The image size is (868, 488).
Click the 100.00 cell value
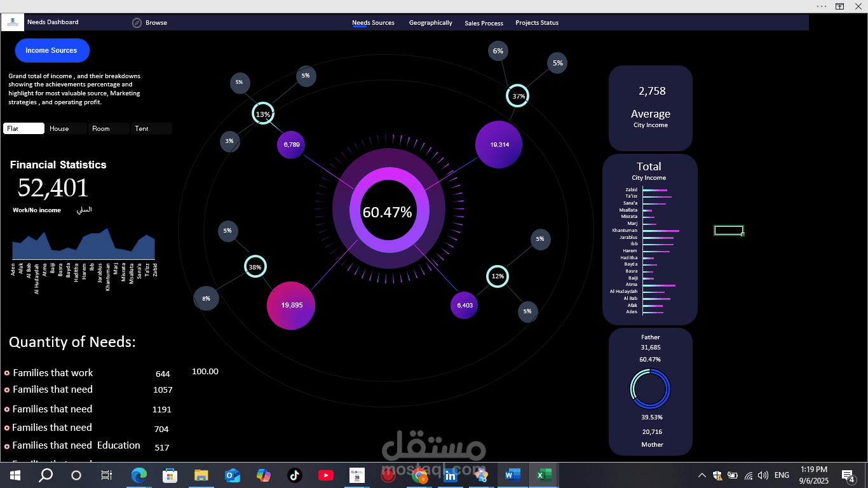[x=205, y=372]
